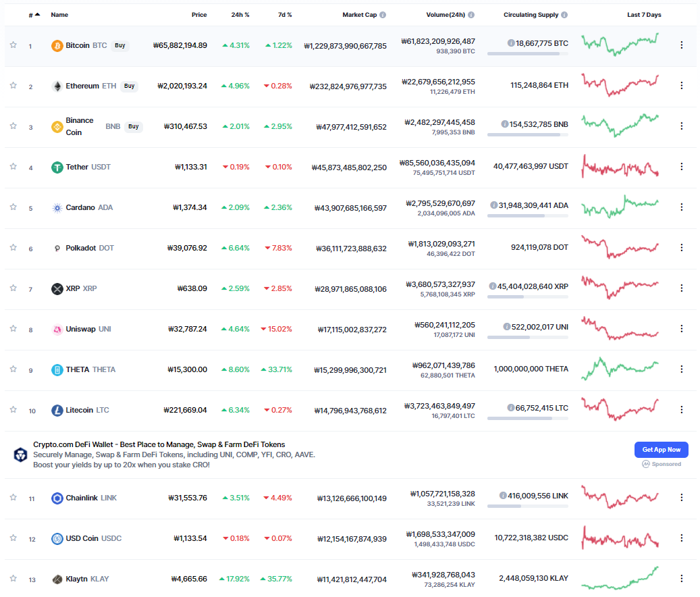Open the Uniswap UNI coin link

click(x=88, y=329)
